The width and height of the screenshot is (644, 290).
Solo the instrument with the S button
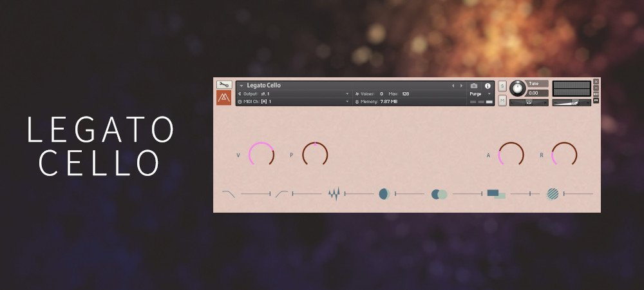pyautogui.click(x=502, y=86)
